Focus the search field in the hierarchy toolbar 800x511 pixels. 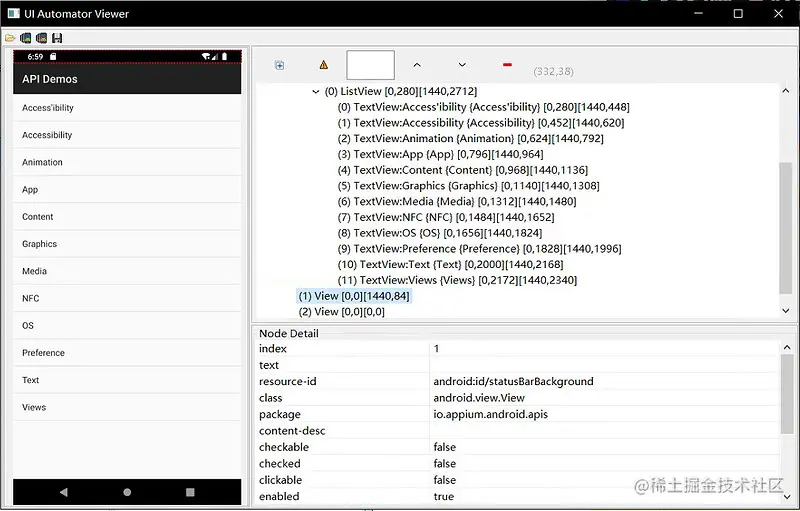(x=370, y=65)
